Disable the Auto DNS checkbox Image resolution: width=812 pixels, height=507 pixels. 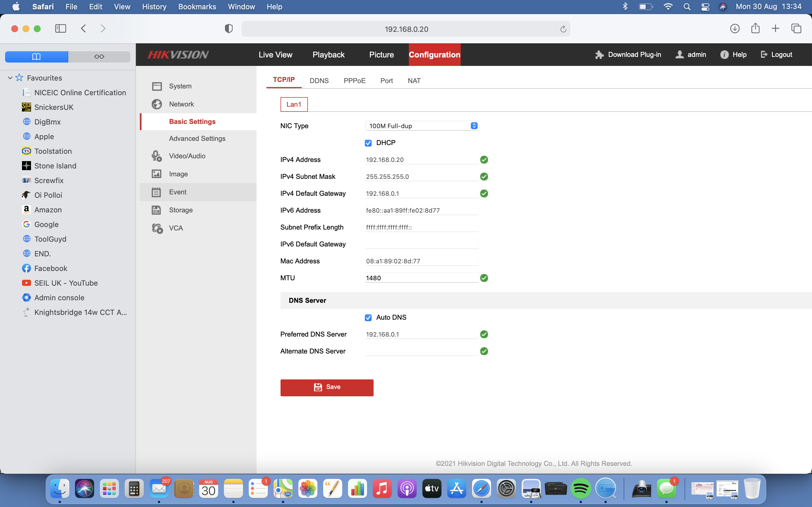point(368,317)
